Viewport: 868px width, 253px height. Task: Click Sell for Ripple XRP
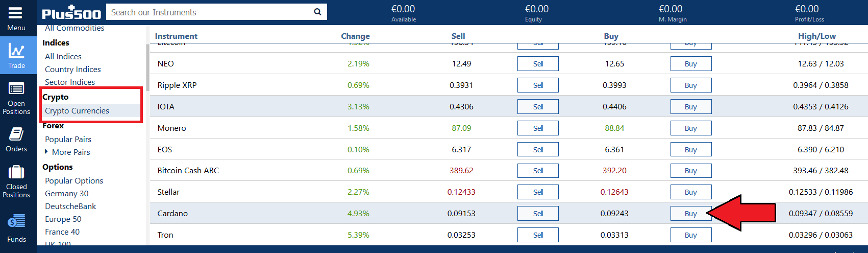[538, 85]
